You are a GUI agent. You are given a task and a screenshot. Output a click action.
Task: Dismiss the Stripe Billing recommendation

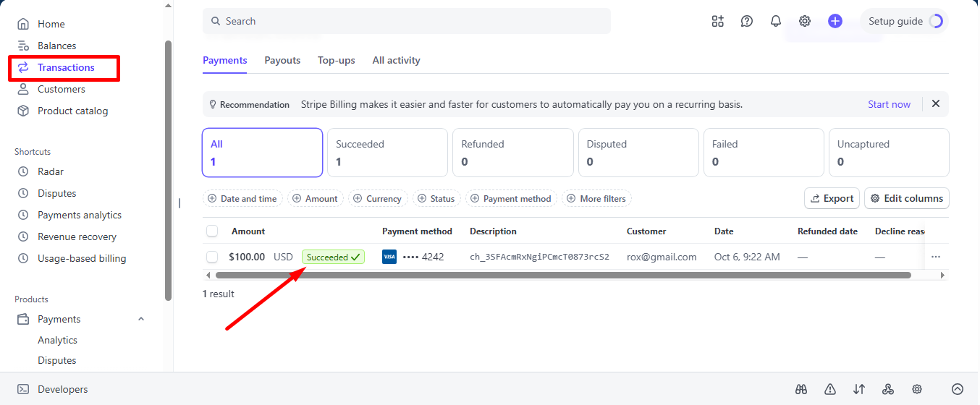coord(936,104)
